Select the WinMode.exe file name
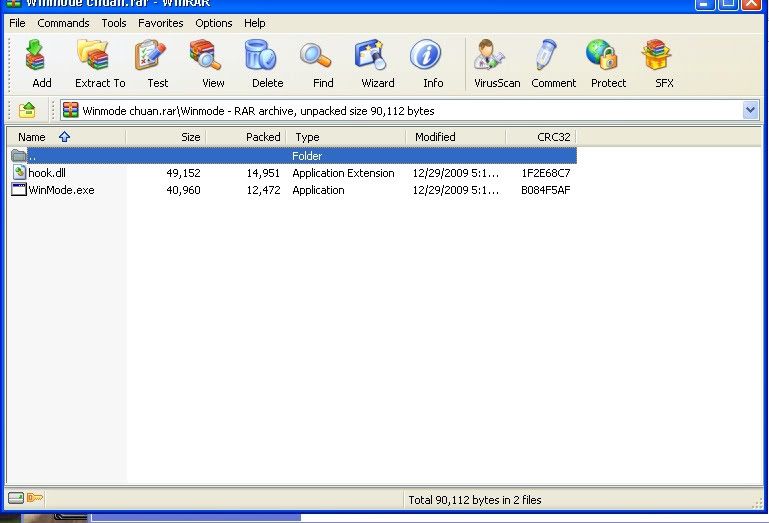The height and width of the screenshot is (523, 769). pos(61,190)
